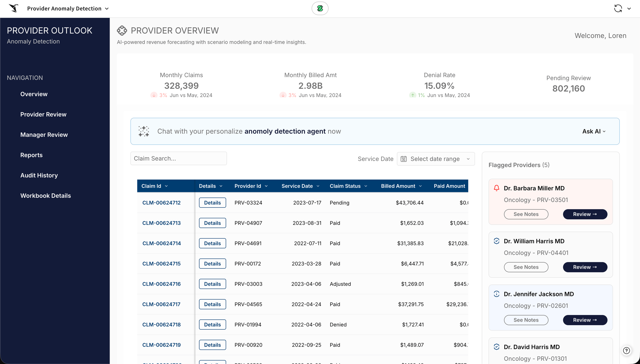Click See Notes for Dr. Jennifer Jackson
The image size is (640, 364).
(526, 320)
